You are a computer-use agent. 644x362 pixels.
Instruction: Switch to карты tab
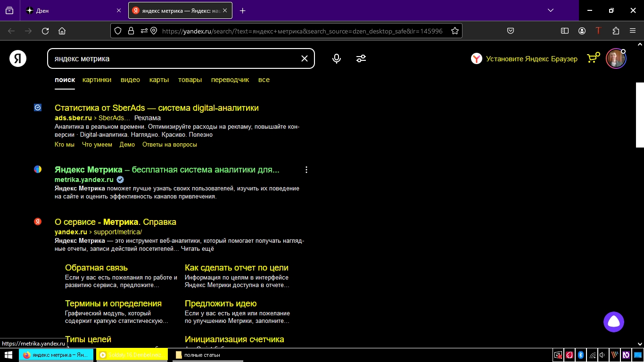[159, 80]
